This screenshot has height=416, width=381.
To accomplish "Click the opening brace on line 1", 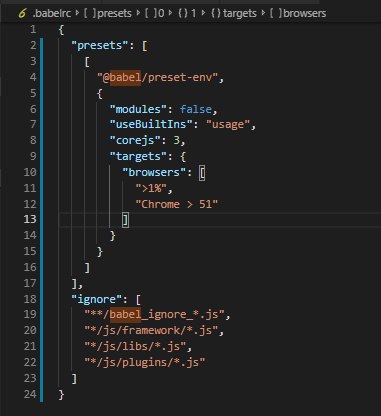I will point(61,30).
